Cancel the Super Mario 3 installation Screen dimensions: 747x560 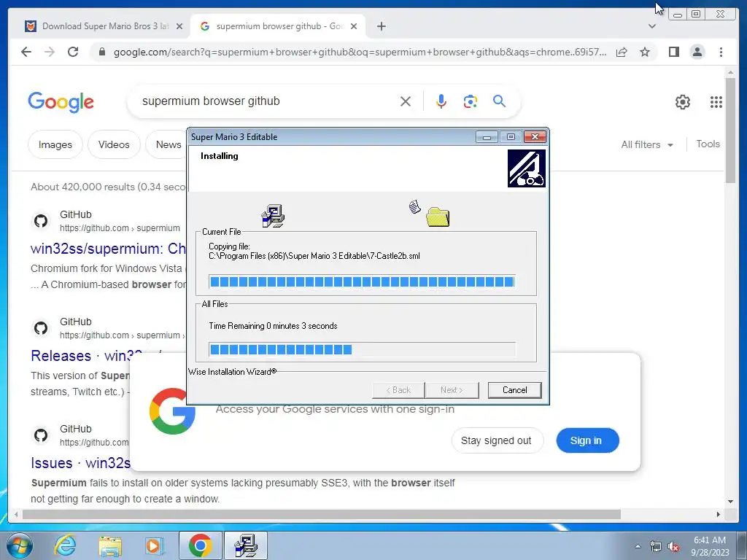pos(514,390)
